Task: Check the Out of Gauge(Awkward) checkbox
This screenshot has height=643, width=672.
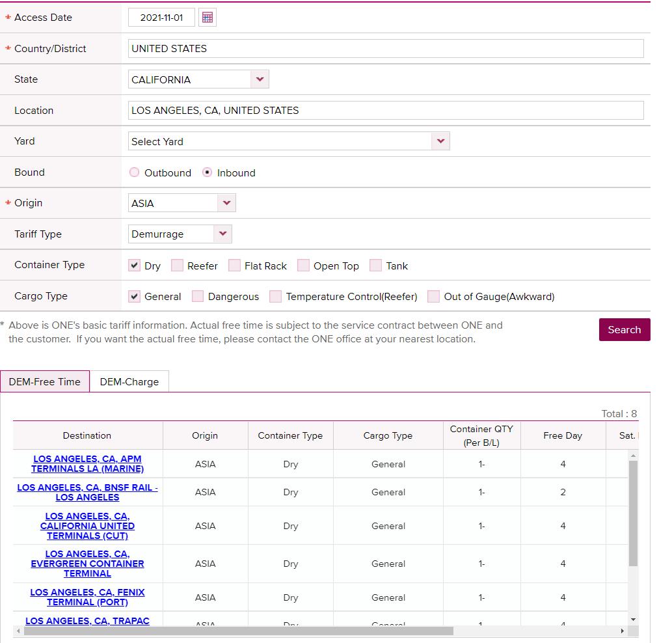Action: point(433,296)
